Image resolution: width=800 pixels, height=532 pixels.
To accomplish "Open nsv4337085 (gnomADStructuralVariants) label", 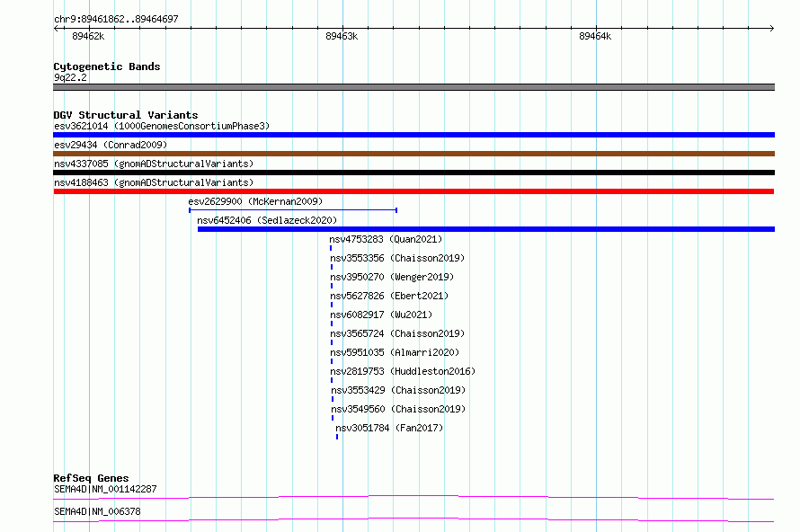I will coord(154,164).
